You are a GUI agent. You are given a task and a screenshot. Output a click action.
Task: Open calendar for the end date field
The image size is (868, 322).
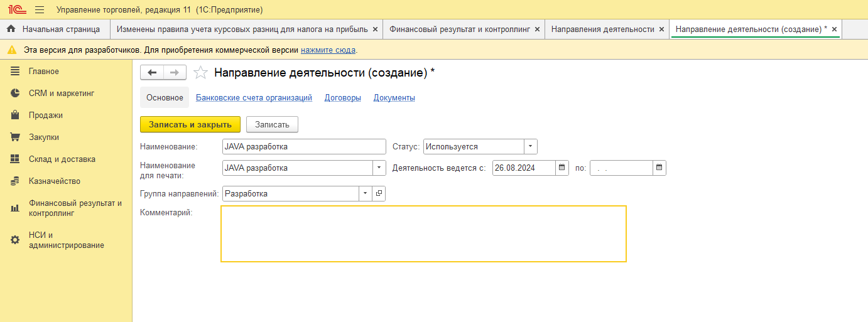[659, 168]
